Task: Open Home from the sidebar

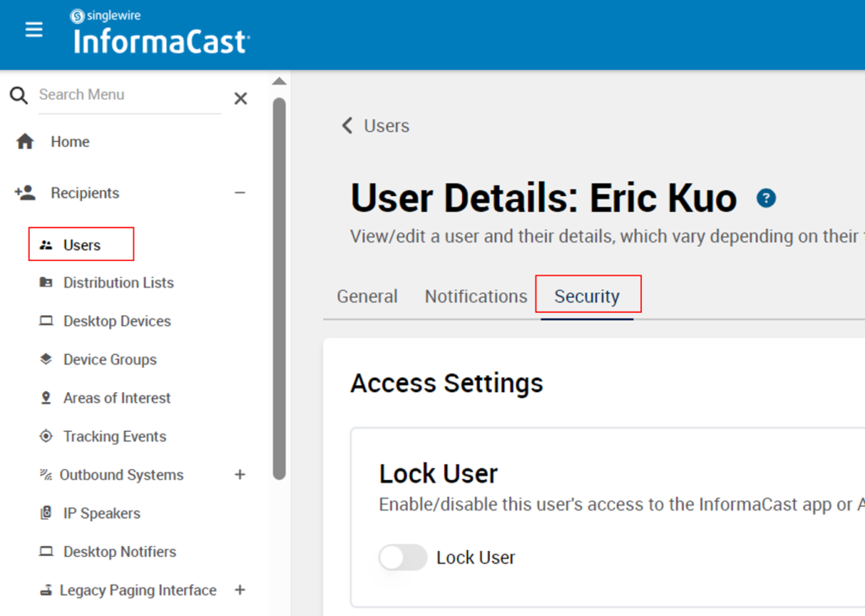Action: click(70, 142)
